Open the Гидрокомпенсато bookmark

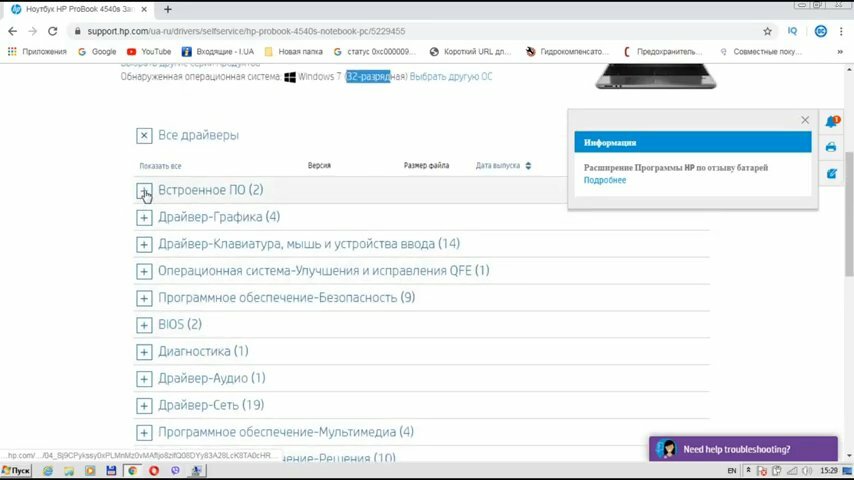click(568, 52)
